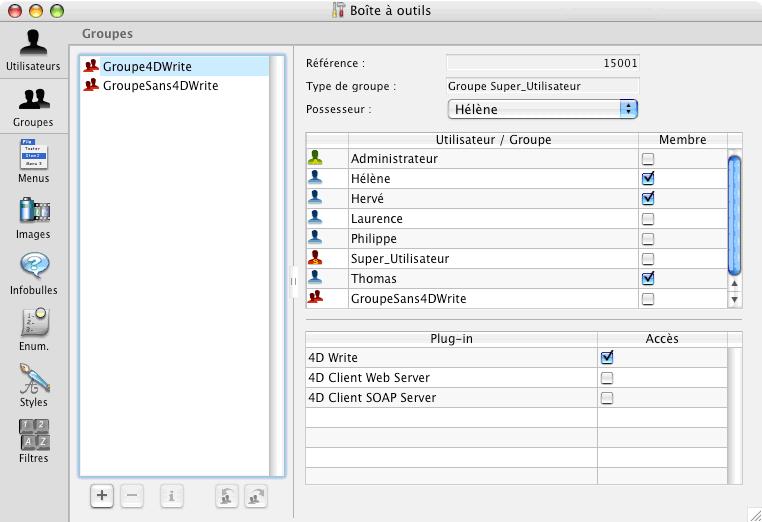Viewport: 762px width, 522px height.
Task: Enable membership for Administrateur
Action: 648,159
